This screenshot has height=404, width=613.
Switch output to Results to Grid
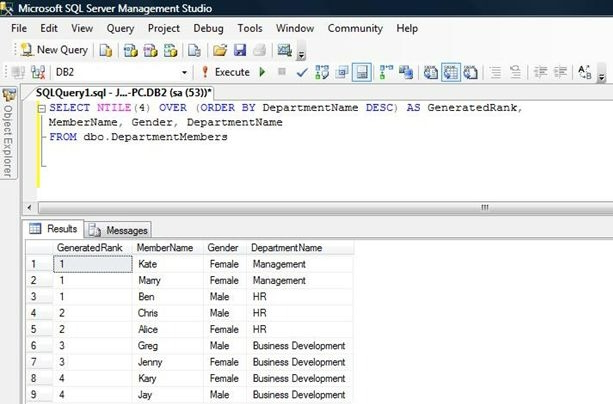click(x=451, y=72)
